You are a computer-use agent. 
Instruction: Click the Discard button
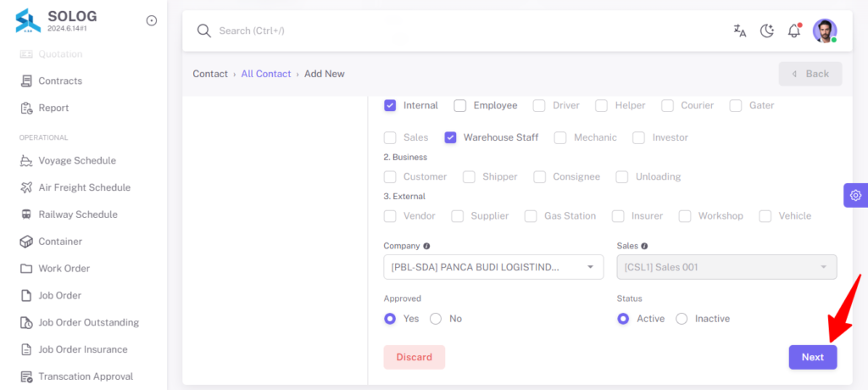coord(414,357)
